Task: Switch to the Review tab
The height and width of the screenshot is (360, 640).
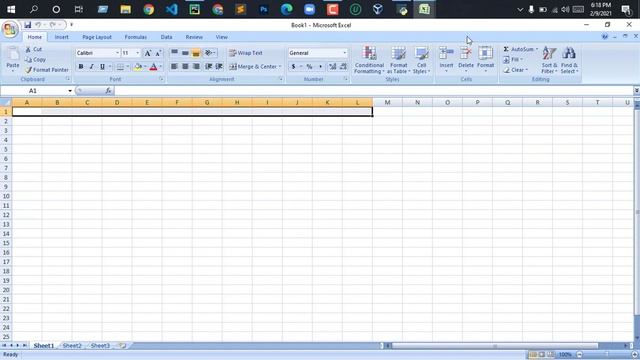Action: [194, 37]
